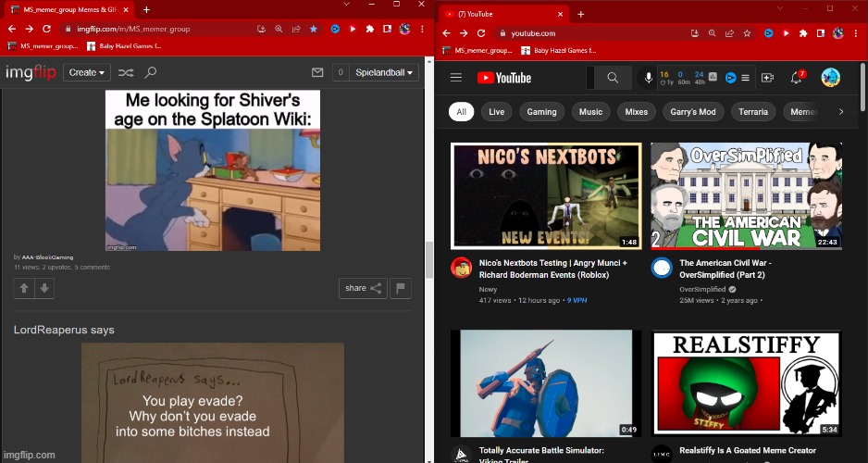Click the imgflip shuffle icon

[126, 72]
